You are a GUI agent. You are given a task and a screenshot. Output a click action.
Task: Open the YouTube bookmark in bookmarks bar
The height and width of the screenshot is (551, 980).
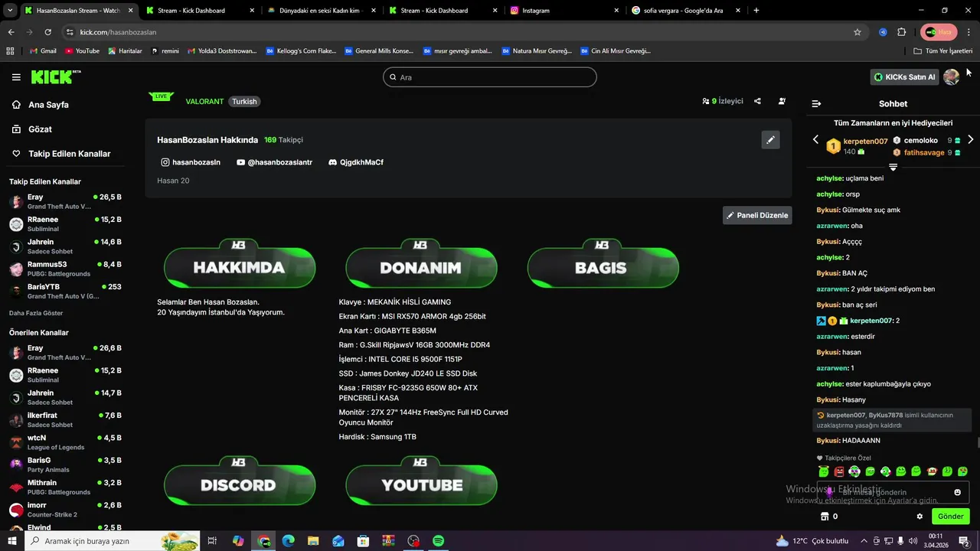[x=82, y=51]
